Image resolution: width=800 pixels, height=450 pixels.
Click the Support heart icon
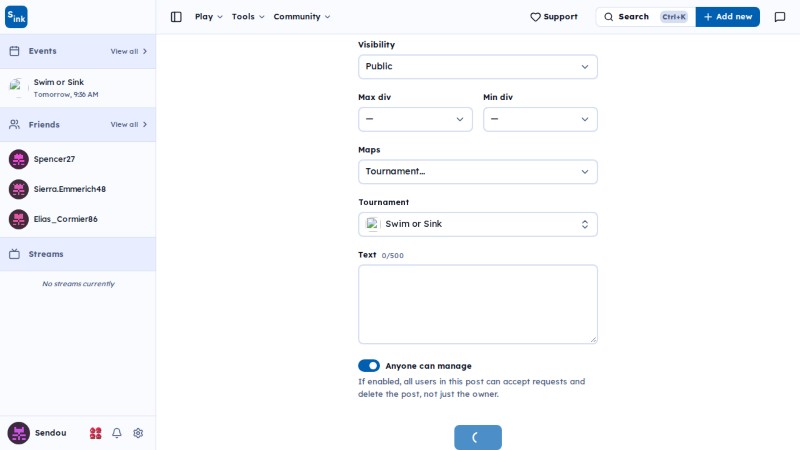(535, 17)
